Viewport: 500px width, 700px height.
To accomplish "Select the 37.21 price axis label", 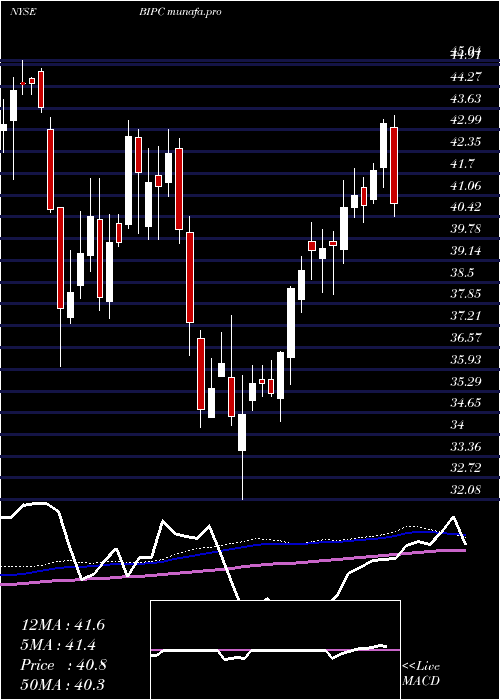I will pyautogui.click(x=467, y=316).
